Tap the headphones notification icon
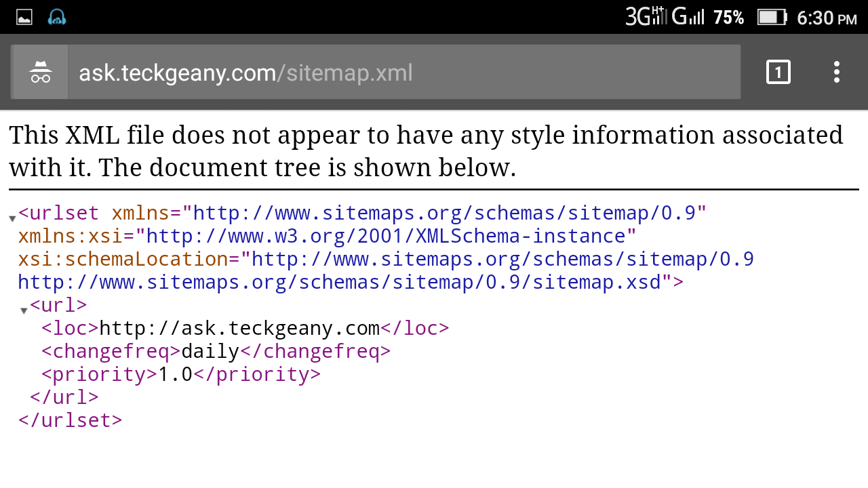The width and height of the screenshot is (868, 488). [57, 17]
